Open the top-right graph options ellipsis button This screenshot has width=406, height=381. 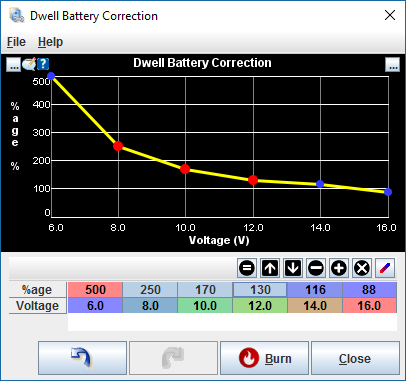coord(393,64)
